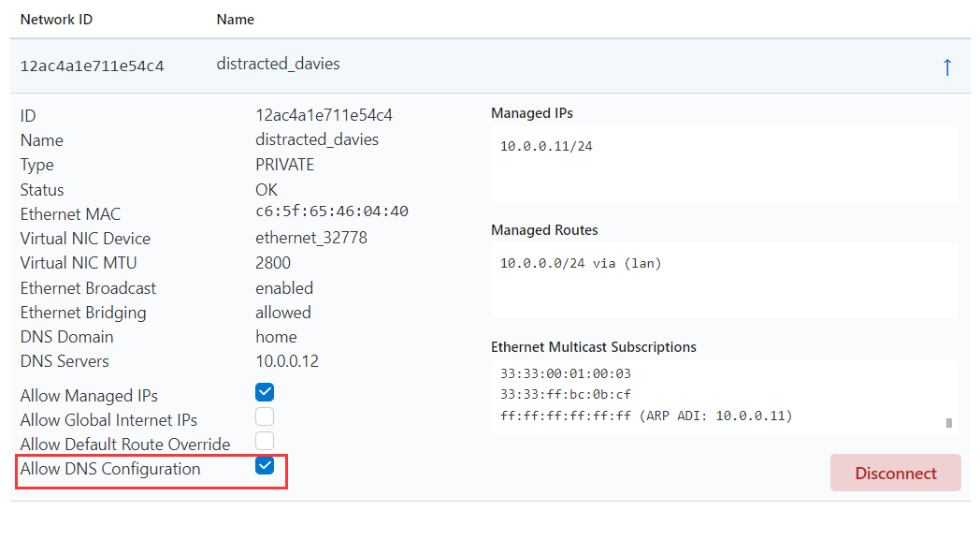Click the ARP ADI multicast entry
Image resolution: width=980 pixels, height=540 pixels.
[645, 416]
